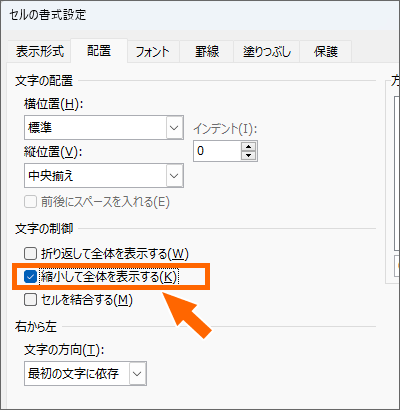Click the 中央揃え vertical alignment combo box
The image size is (400, 410).
click(x=104, y=175)
